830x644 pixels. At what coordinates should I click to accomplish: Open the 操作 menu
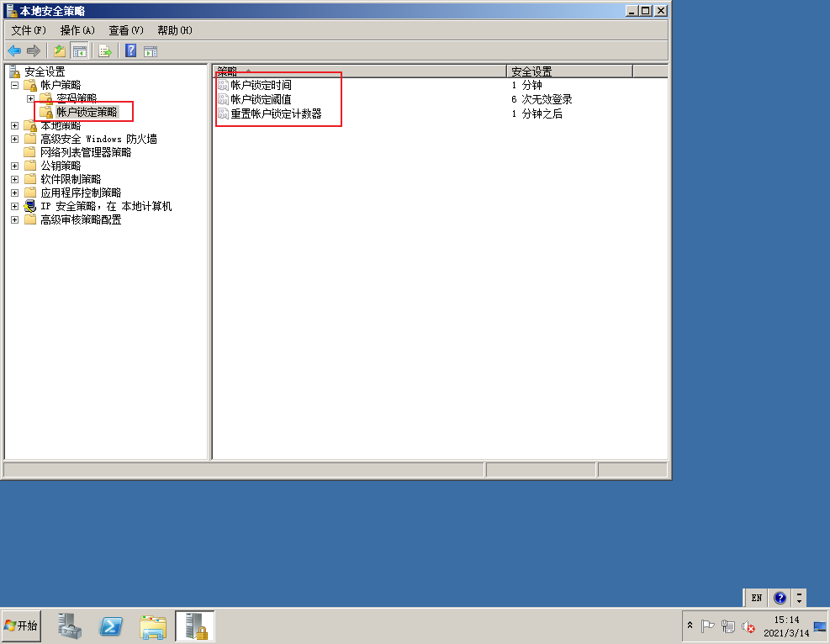point(76,29)
